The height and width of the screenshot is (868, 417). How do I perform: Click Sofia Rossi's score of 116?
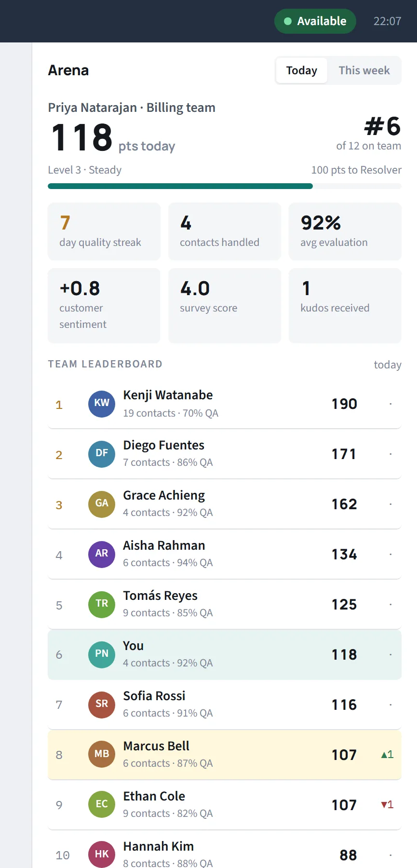point(344,705)
